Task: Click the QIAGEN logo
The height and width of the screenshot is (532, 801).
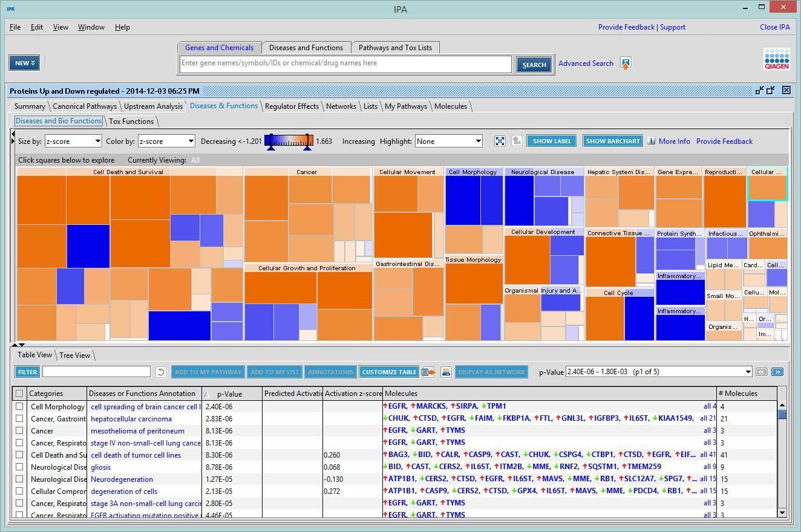Action: [x=777, y=60]
